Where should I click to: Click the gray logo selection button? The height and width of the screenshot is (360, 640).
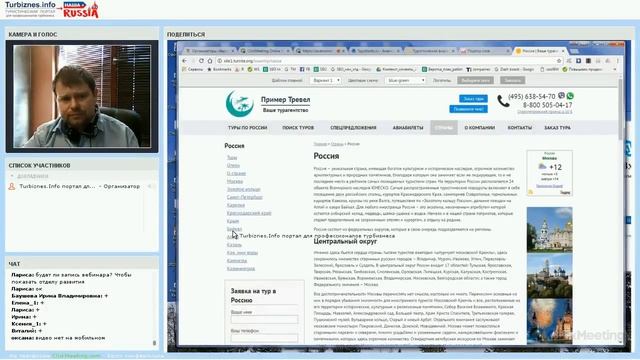coord(476,80)
